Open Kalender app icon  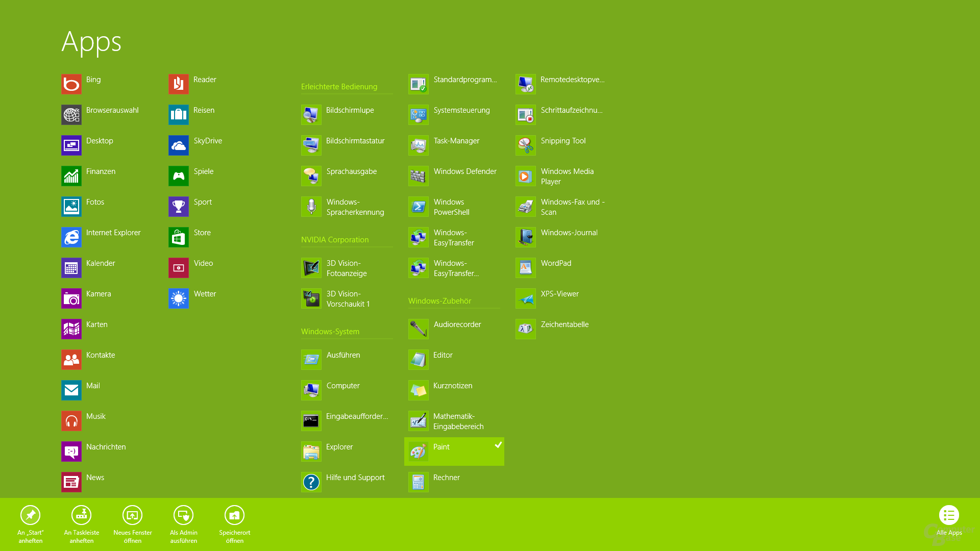71,268
